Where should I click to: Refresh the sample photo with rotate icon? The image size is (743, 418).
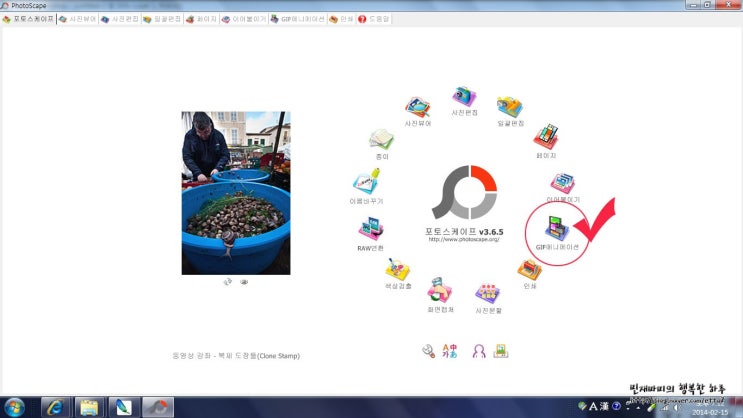click(x=227, y=282)
